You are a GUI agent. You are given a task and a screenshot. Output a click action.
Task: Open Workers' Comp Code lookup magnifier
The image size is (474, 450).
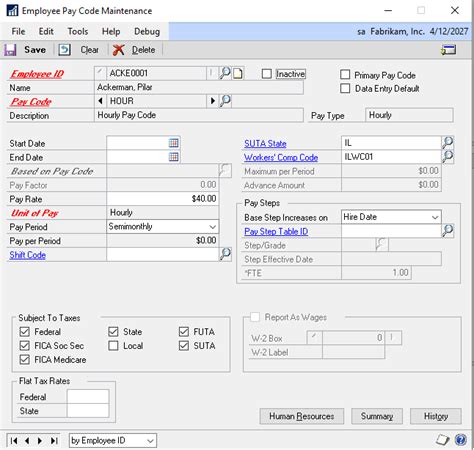(448, 156)
